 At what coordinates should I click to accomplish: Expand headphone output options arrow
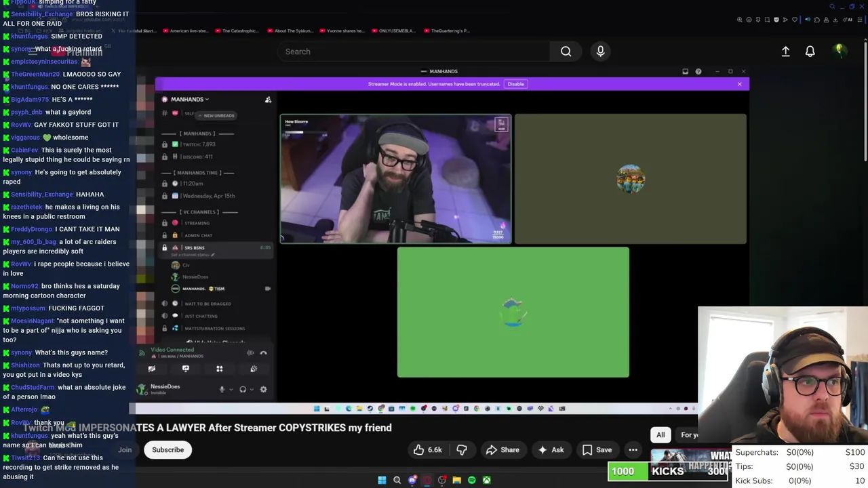252,390
